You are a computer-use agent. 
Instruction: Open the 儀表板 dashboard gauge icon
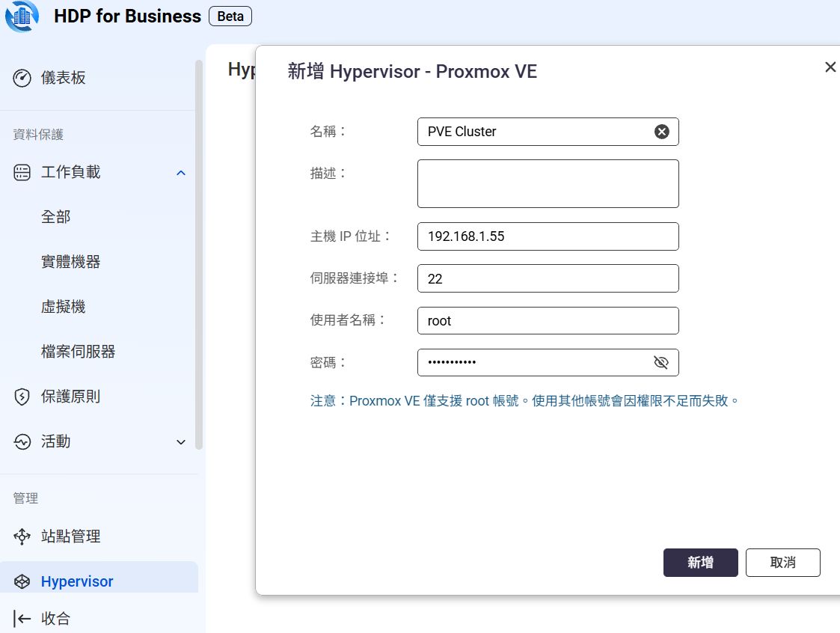pos(22,79)
